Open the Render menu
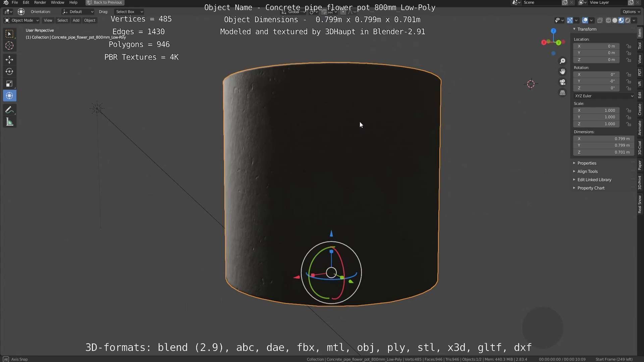This screenshot has height=362, width=644. 40,2
